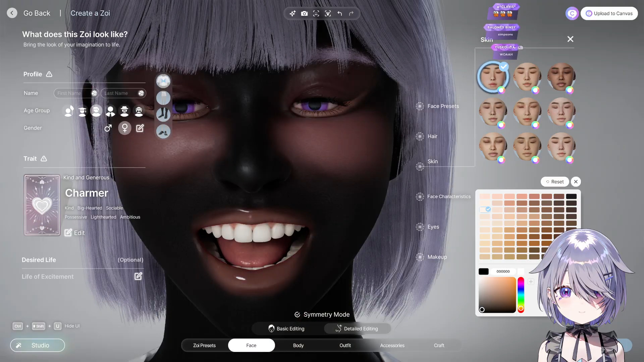Image resolution: width=644 pixels, height=362 pixels.
Task: Open color wheel on dark skin preset
Action: coord(570,90)
